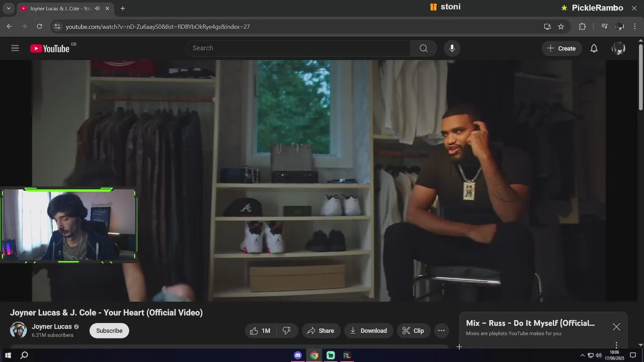Open the YouTube hamburger guide menu
The height and width of the screenshot is (362, 644).
coord(15,48)
